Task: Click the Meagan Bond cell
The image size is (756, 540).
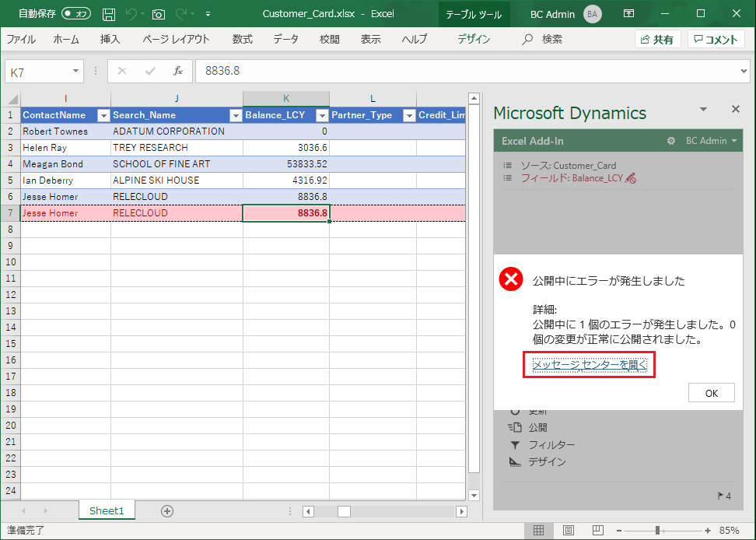Action: point(65,164)
